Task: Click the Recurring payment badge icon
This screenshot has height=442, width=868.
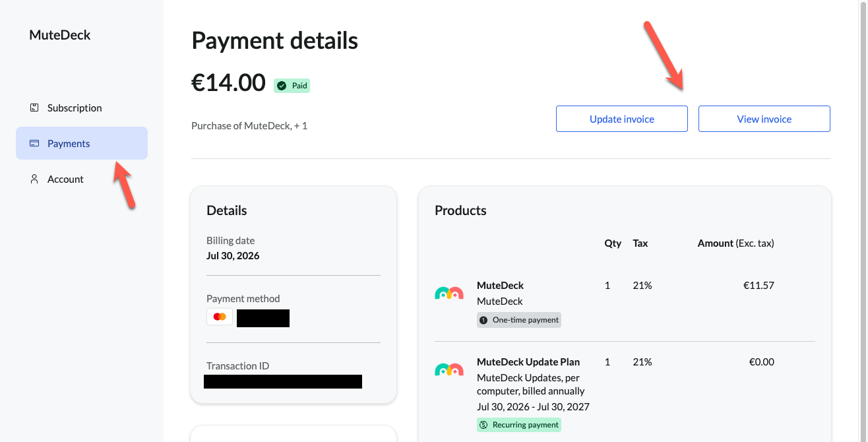Action: (x=483, y=425)
